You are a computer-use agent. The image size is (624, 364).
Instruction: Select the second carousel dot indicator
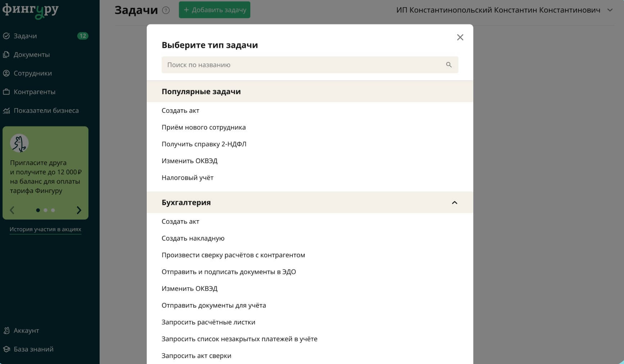coord(46,210)
